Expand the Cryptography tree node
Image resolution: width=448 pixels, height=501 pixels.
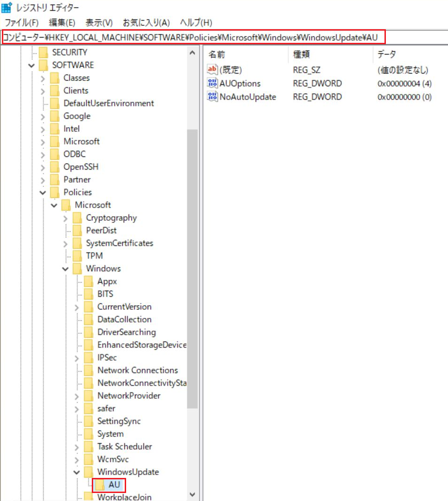[65, 218]
